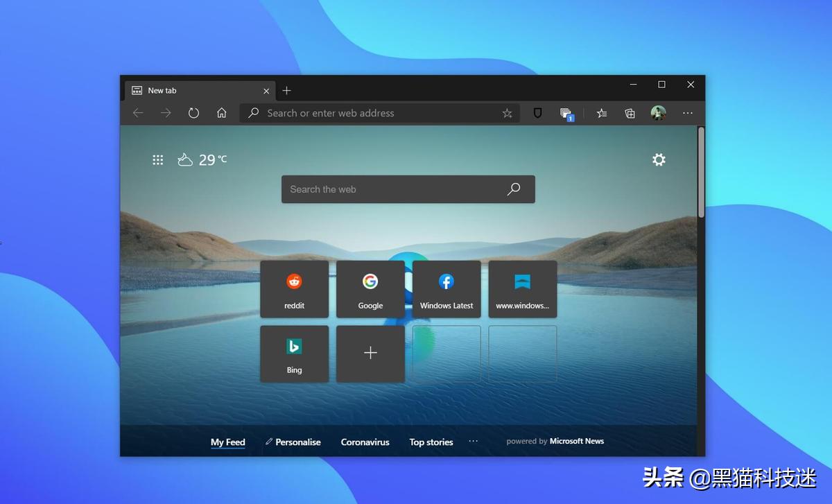Open Collections from the toolbar
This screenshot has height=504, width=832.
coord(630,113)
